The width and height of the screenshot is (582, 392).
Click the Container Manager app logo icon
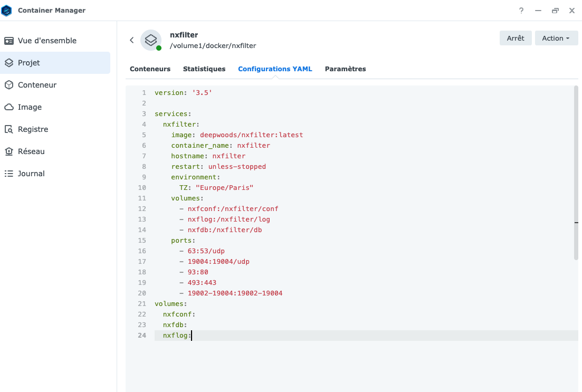7,11
